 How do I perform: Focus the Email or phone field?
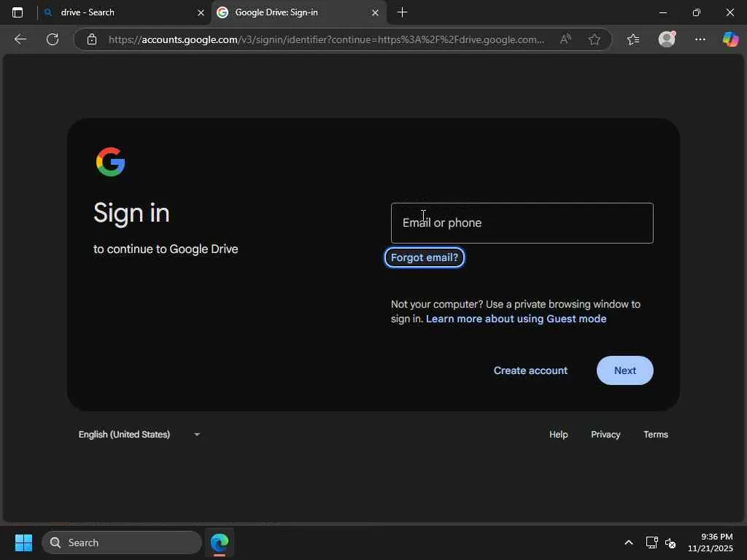point(522,223)
